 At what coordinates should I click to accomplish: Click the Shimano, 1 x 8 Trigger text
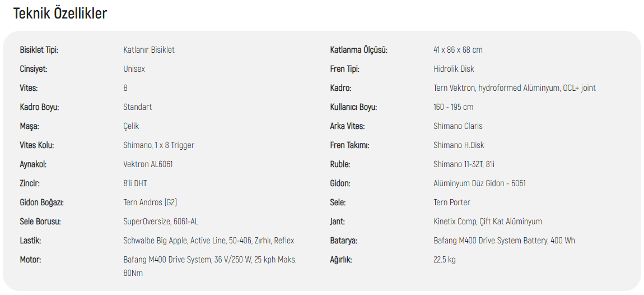158,145
